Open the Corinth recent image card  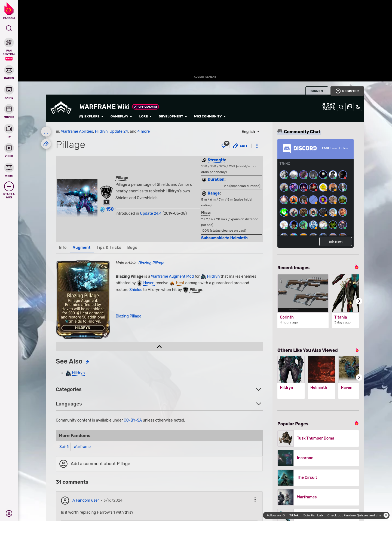(x=303, y=301)
